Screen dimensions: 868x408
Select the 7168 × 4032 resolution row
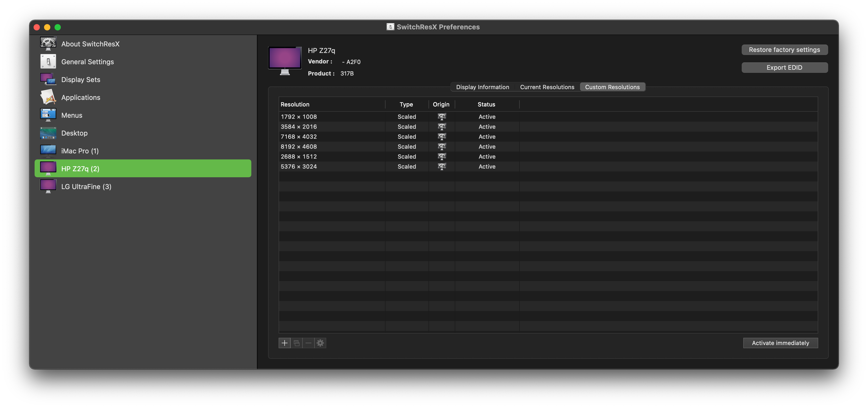click(548, 137)
